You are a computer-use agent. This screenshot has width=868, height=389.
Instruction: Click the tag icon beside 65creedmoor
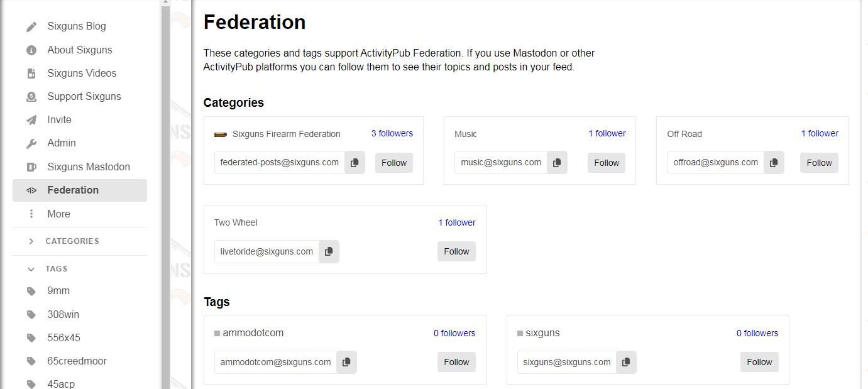click(x=31, y=361)
